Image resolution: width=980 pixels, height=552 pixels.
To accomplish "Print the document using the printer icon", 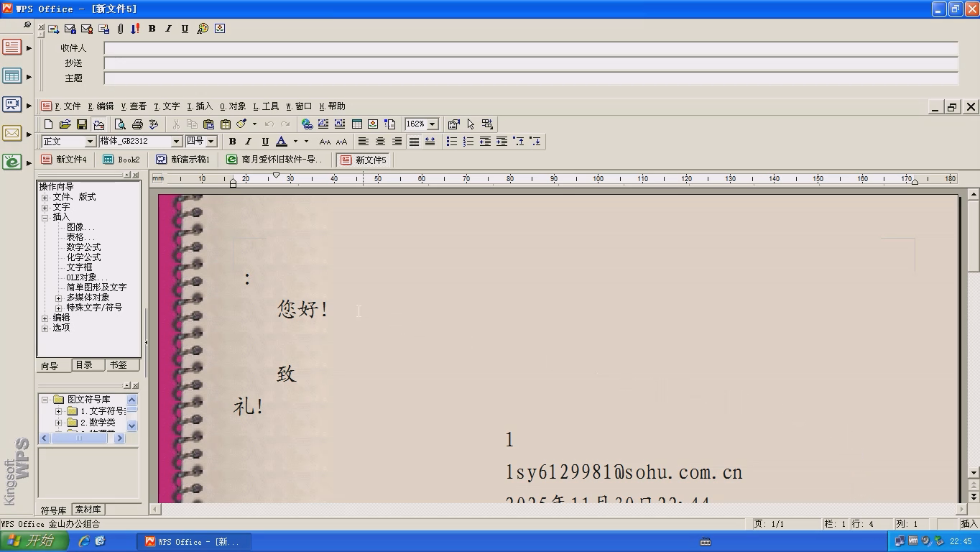I will (137, 124).
